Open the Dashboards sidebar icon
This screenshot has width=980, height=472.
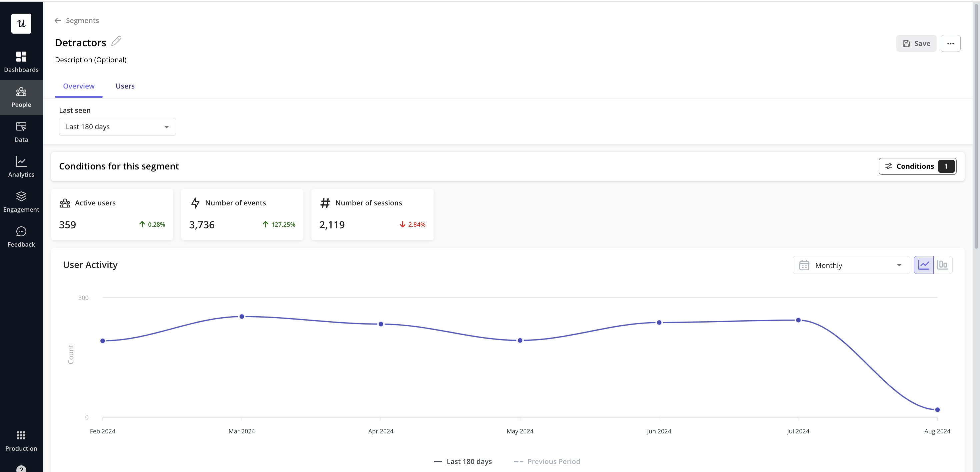tap(21, 62)
